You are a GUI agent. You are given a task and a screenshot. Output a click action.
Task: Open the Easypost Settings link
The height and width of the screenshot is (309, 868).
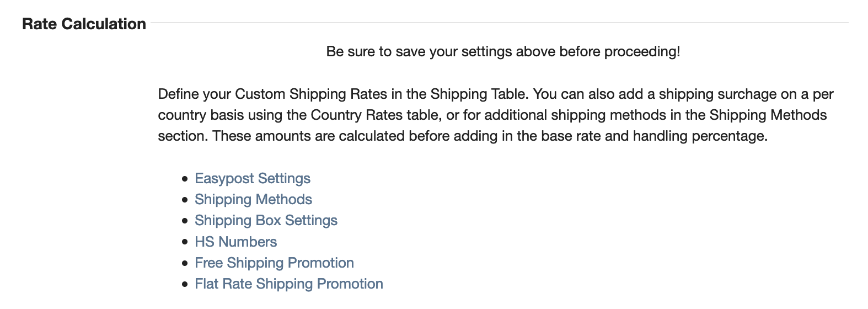click(253, 179)
